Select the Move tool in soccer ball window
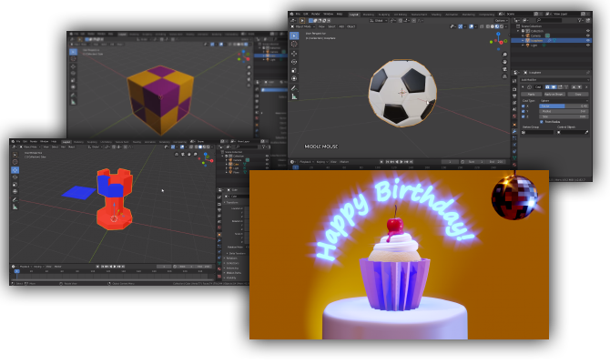The height and width of the screenshot is (364, 610). click(x=294, y=55)
